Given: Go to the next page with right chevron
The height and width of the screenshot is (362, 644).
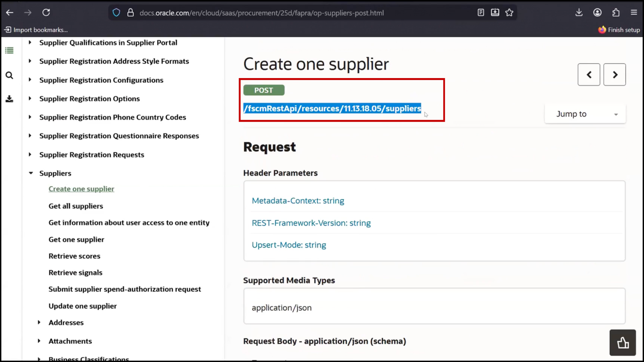Looking at the screenshot, I should (x=614, y=74).
